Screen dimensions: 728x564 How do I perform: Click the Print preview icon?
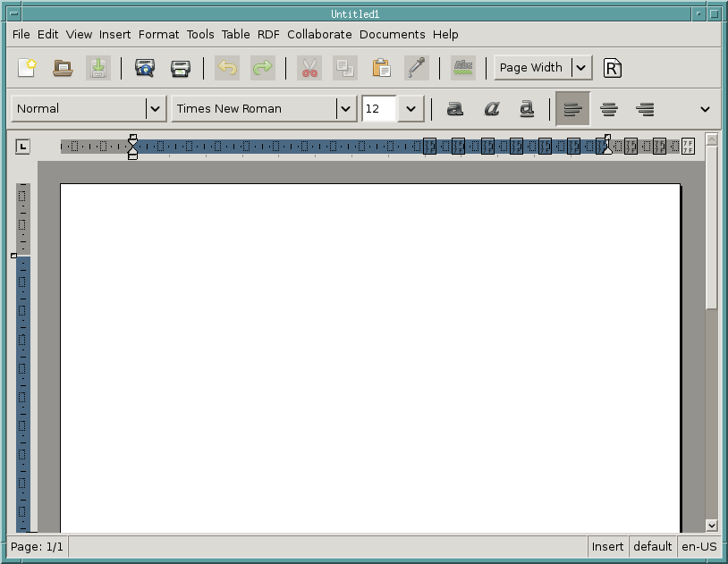pyautogui.click(x=145, y=68)
